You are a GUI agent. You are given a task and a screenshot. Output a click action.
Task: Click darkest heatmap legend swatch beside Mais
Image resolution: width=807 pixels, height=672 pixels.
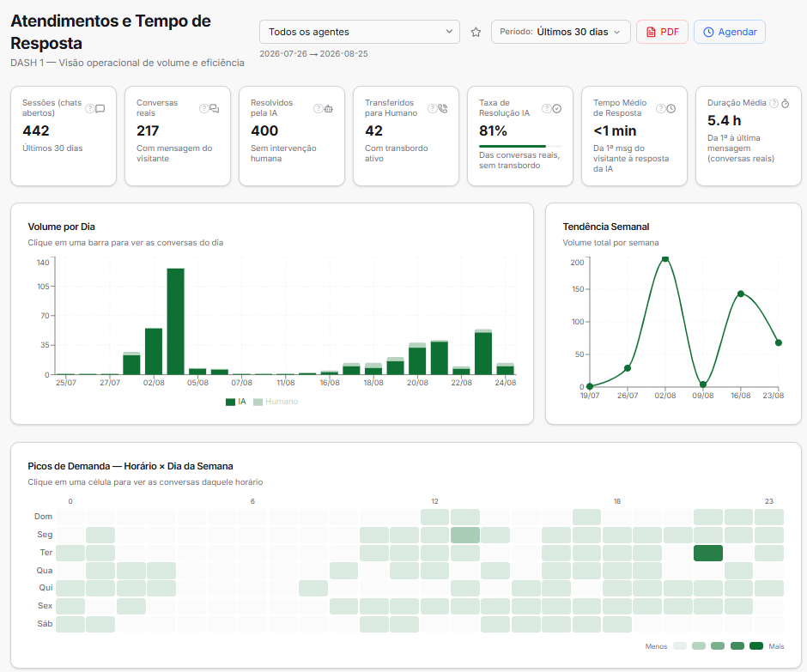click(x=756, y=646)
